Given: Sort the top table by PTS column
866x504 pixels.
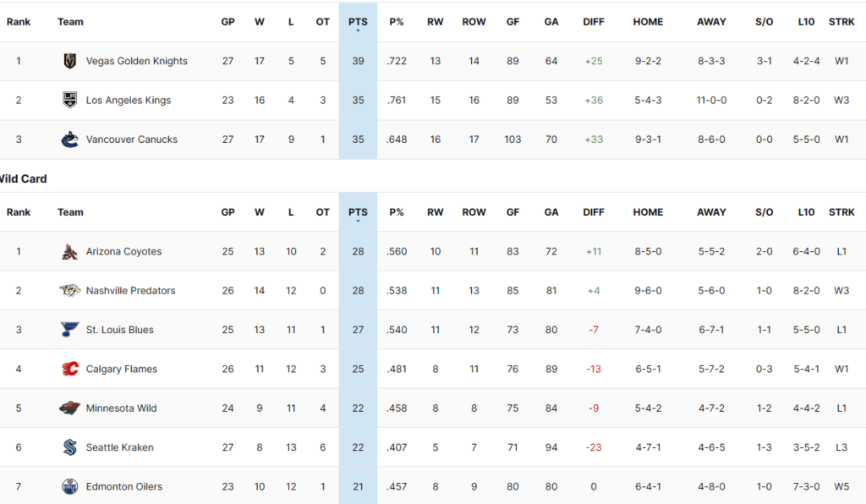Looking at the screenshot, I should [358, 22].
